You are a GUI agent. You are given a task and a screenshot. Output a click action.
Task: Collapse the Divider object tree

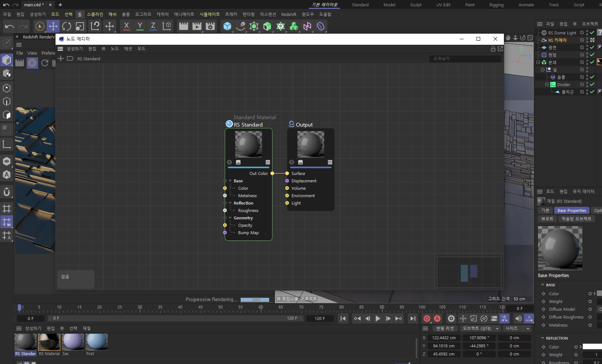(547, 85)
